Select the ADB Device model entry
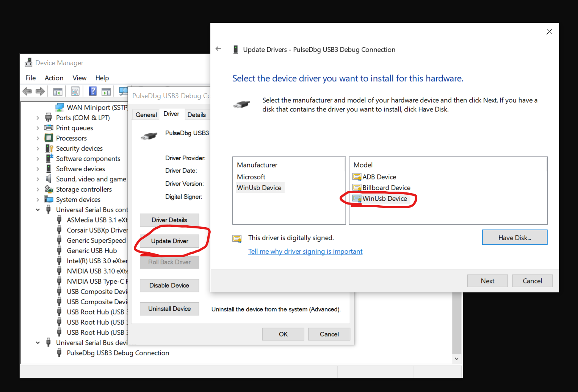The image size is (578, 392). (379, 177)
